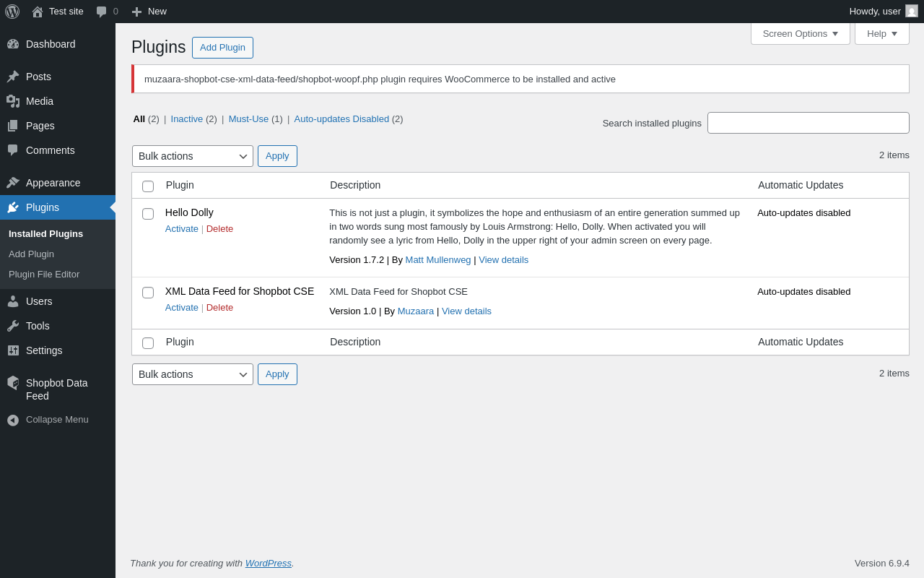The height and width of the screenshot is (578, 924).
Task: Click the Appearance paintbrush icon
Action: point(13,183)
